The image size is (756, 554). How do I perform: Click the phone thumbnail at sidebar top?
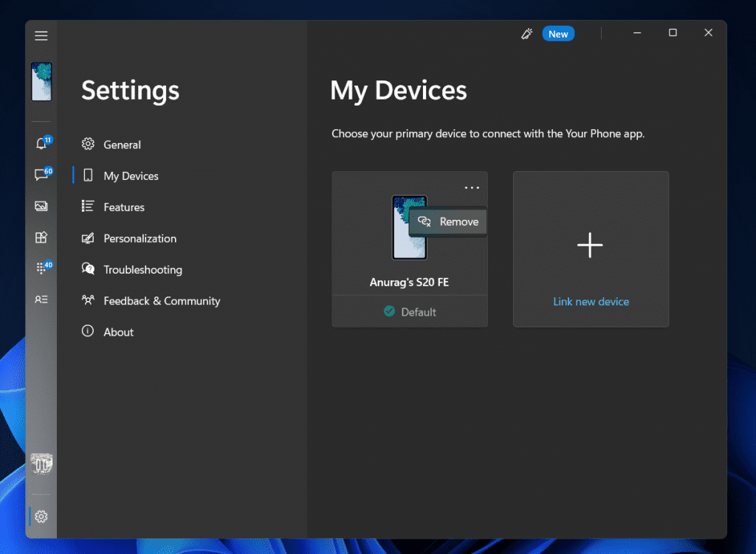point(41,81)
